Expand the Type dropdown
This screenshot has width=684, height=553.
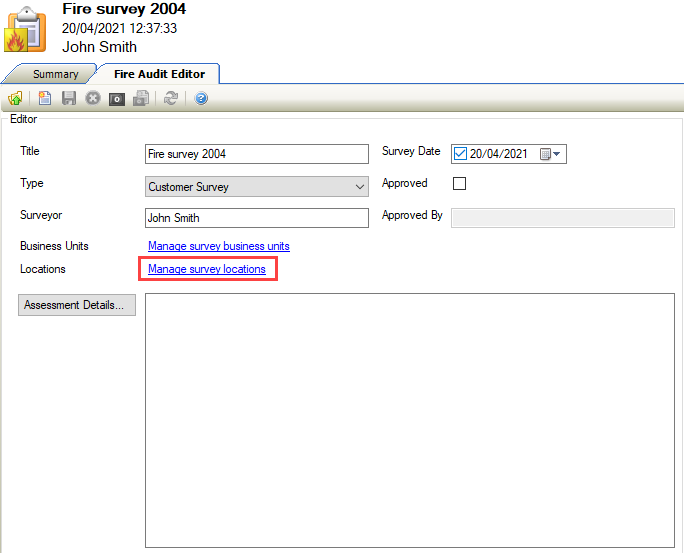click(360, 187)
